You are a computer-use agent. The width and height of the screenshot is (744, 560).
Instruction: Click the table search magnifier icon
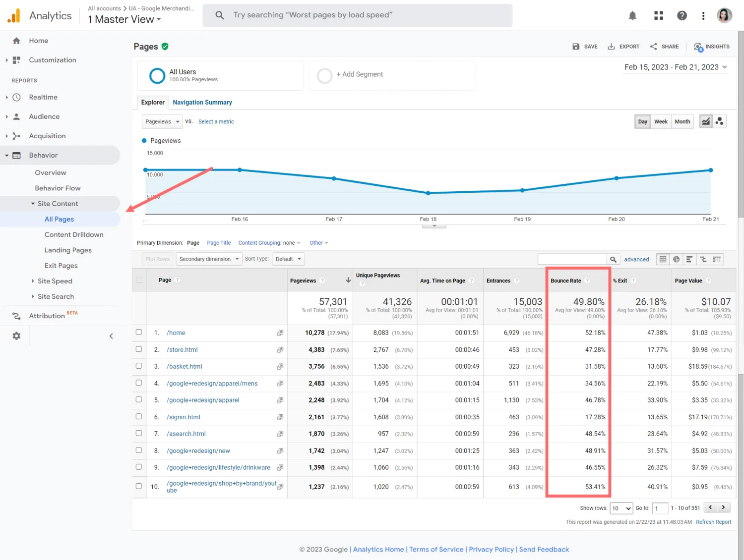[x=613, y=259]
